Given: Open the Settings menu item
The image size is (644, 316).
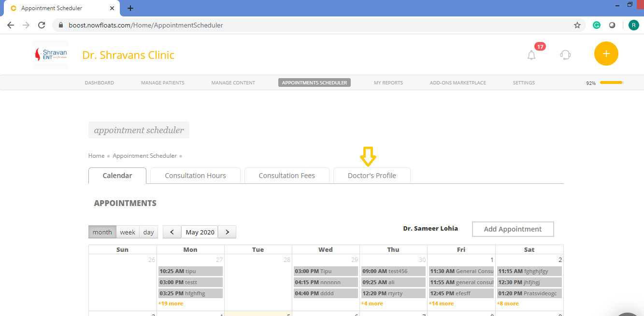Looking at the screenshot, I should 524,82.
